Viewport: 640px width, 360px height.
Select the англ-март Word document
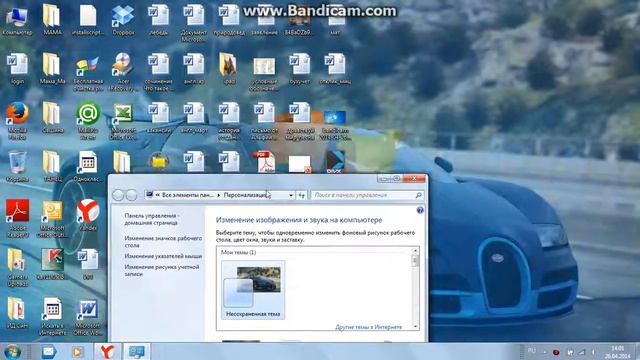194,118
